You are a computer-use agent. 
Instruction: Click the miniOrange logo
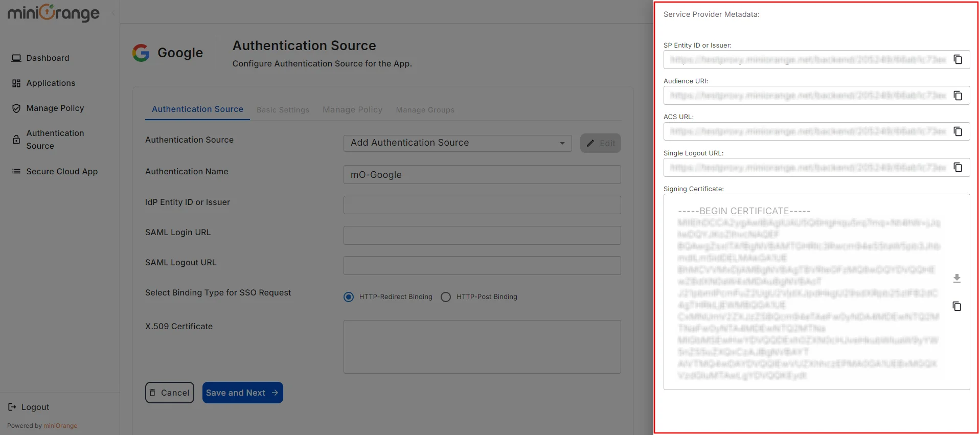54,13
